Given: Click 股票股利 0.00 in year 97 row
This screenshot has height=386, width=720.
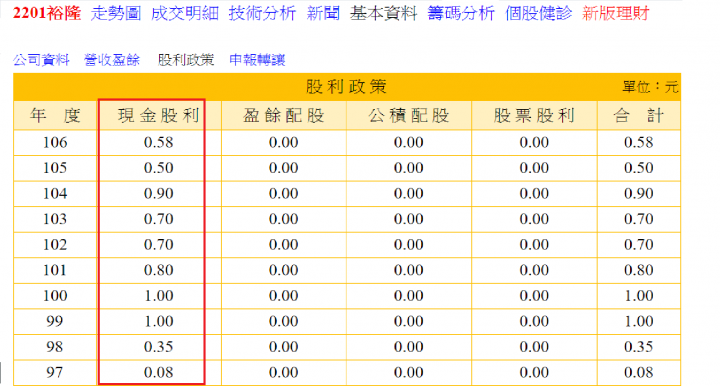Looking at the screenshot, I should [534, 372].
